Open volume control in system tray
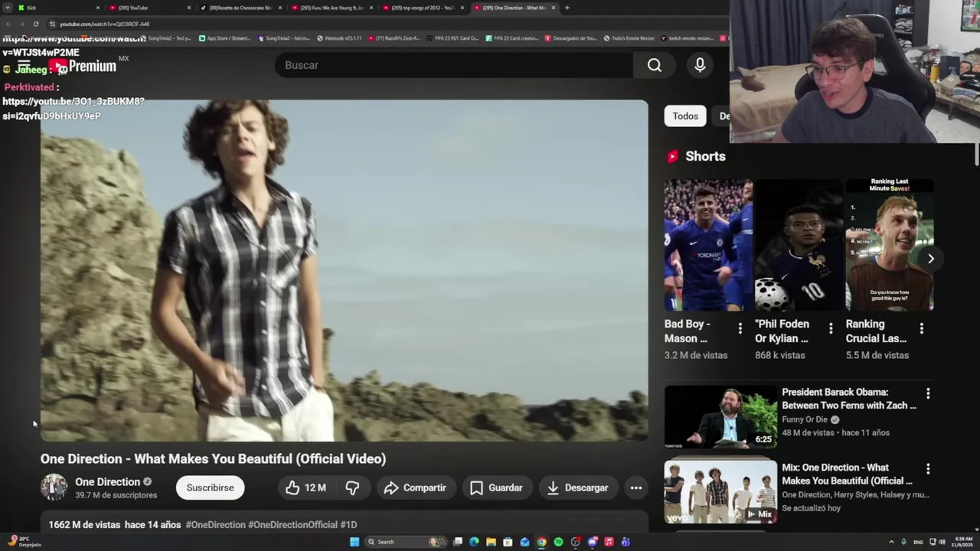980x551 pixels. pyautogui.click(x=942, y=542)
